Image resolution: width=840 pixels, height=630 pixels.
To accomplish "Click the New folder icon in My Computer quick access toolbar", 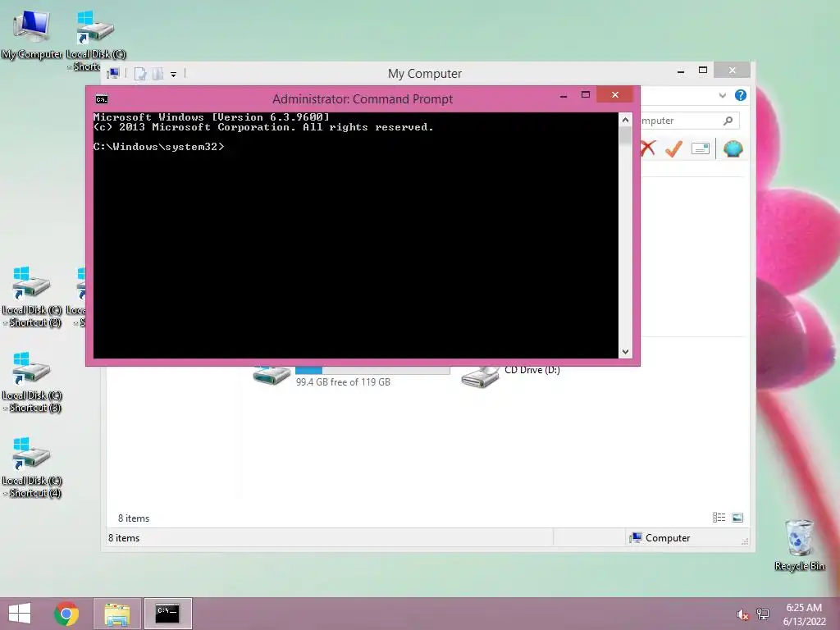I will click(157, 73).
